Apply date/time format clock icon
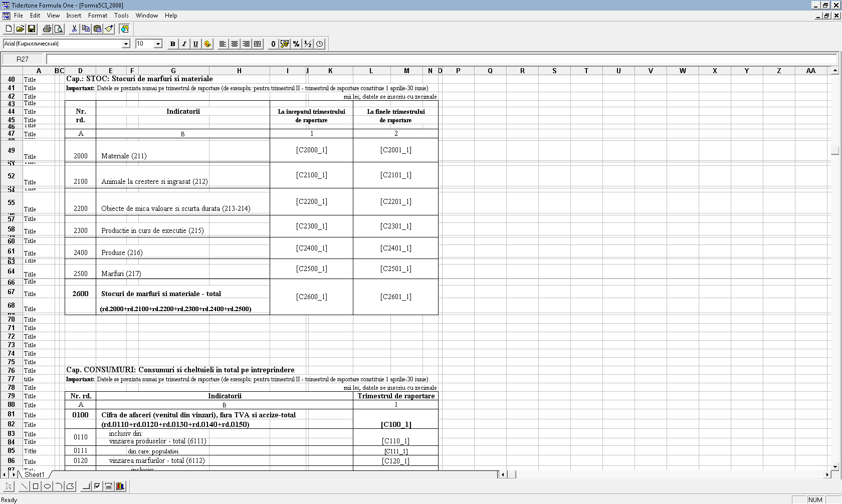 tap(319, 44)
